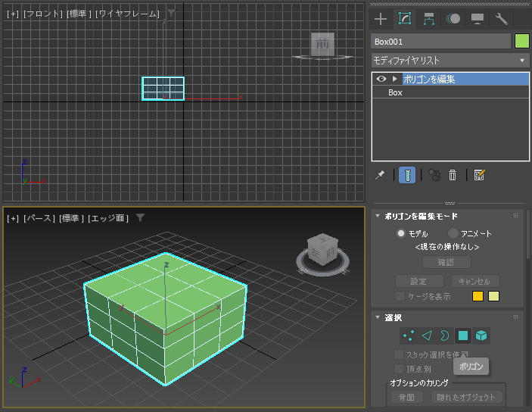Click grip handle of ポリゴンを編集モード rollout
Screen dimensions: 532x412
515,216
